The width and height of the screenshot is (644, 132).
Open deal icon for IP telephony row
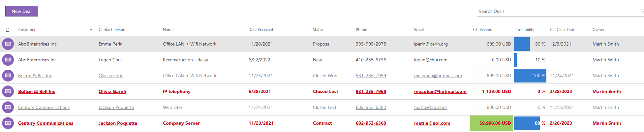pyautogui.click(x=8, y=91)
